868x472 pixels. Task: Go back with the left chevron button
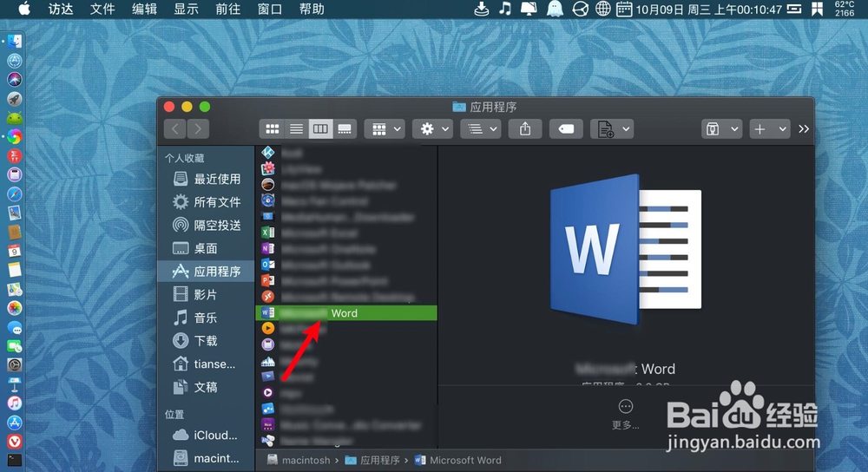175,129
